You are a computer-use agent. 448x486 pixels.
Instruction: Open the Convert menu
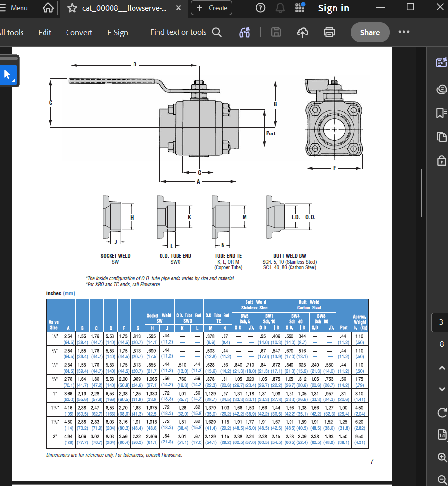(79, 33)
